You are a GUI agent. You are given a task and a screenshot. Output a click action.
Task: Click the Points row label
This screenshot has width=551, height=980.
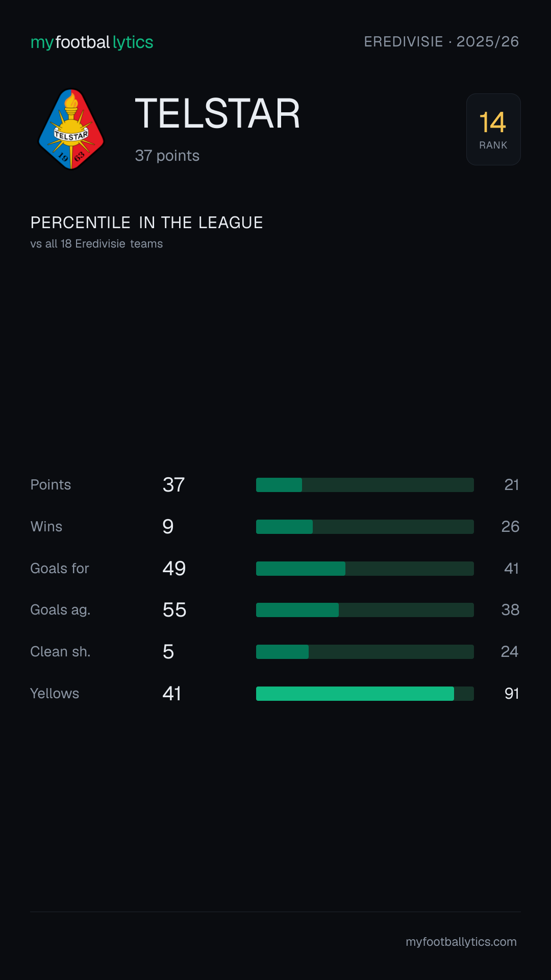point(51,485)
